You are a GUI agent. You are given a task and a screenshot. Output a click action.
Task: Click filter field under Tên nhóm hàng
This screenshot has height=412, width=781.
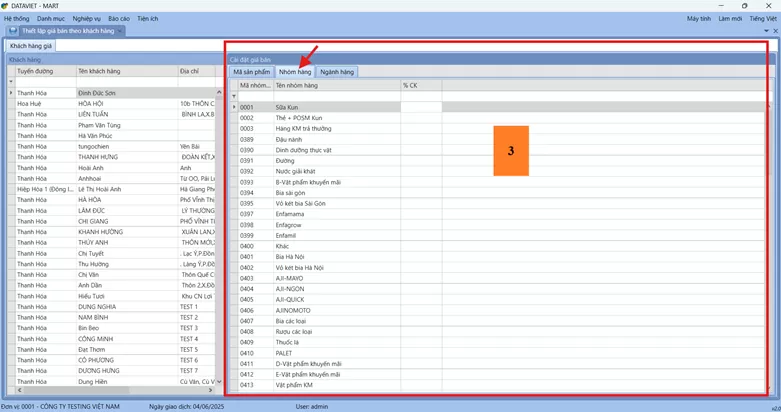pos(337,96)
